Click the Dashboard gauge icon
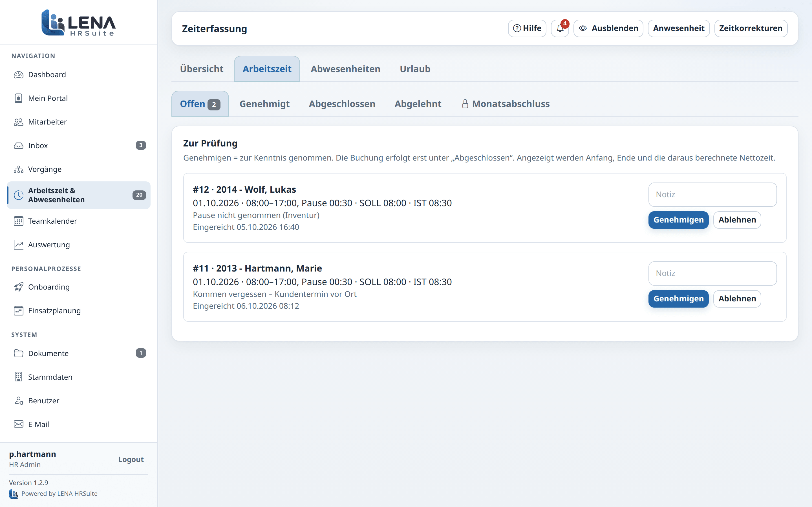This screenshot has width=812, height=507. click(18, 75)
